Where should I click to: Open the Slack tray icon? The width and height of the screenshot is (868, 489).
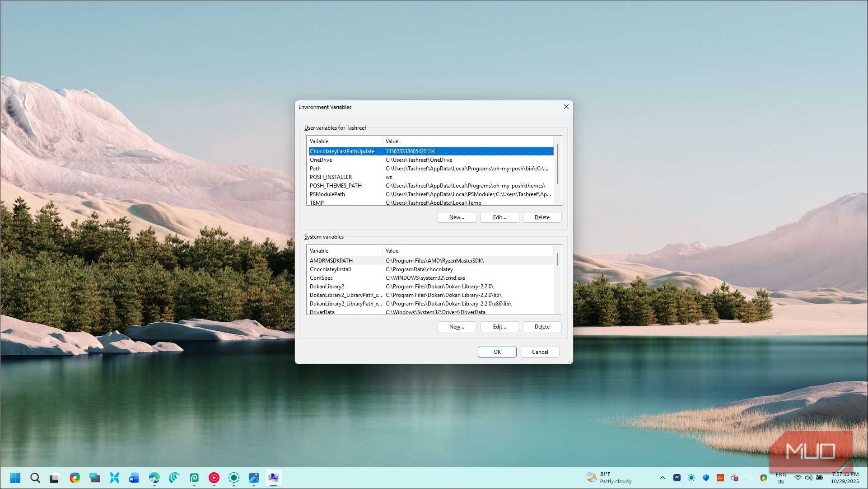(x=734, y=478)
